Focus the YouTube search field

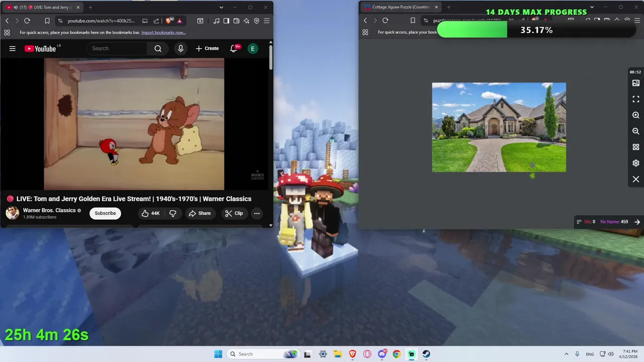117,48
